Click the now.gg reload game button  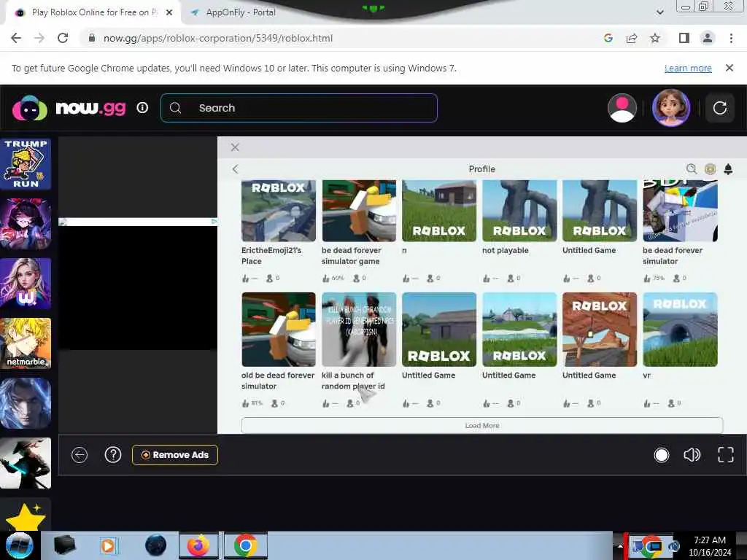point(719,108)
